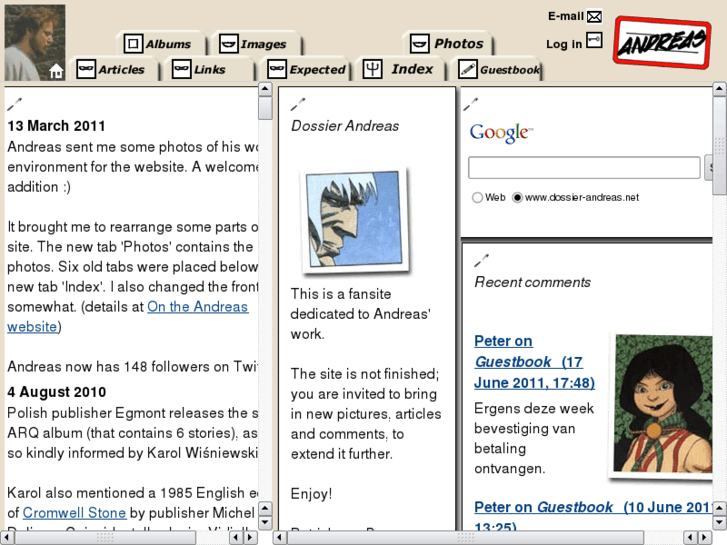Image resolution: width=727 pixels, height=545 pixels.
Task: Click the right frame horizontal scroll-left arrow
Action: pos(279,538)
